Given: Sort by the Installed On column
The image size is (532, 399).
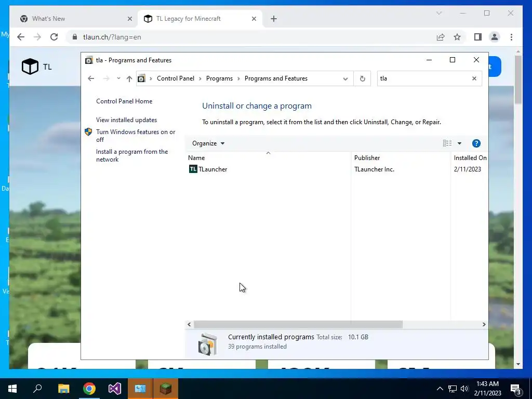Looking at the screenshot, I should click(470, 158).
